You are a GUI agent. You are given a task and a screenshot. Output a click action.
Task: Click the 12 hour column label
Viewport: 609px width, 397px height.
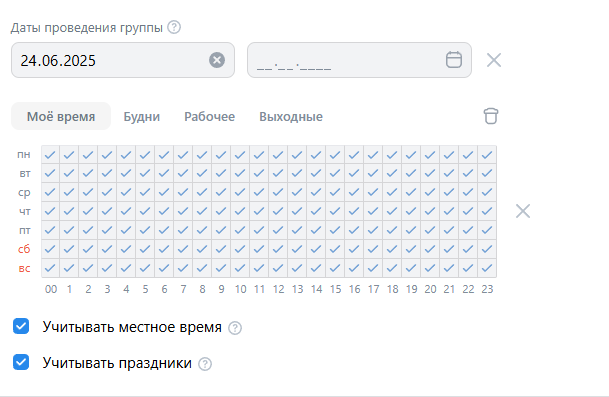coord(278,289)
